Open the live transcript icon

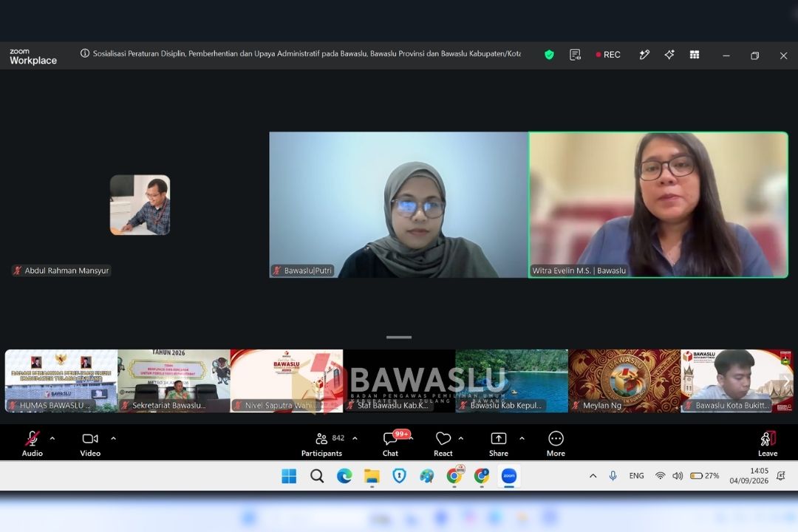[x=575, y=55]
